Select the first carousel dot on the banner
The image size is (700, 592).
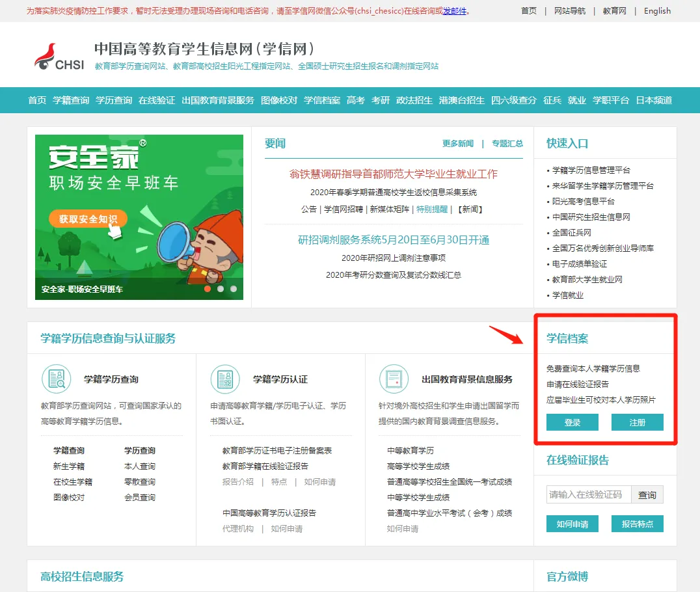click(x=208, y=289)
